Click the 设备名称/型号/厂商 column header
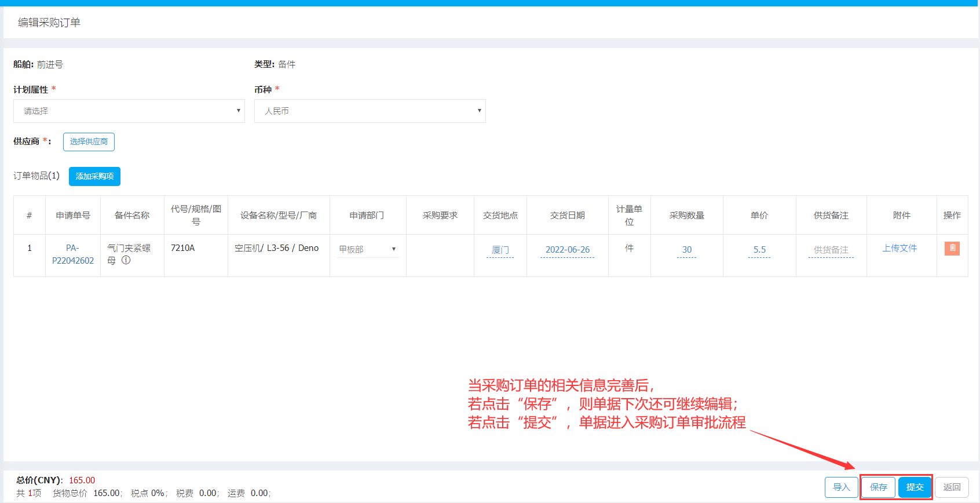 point(279,215)
